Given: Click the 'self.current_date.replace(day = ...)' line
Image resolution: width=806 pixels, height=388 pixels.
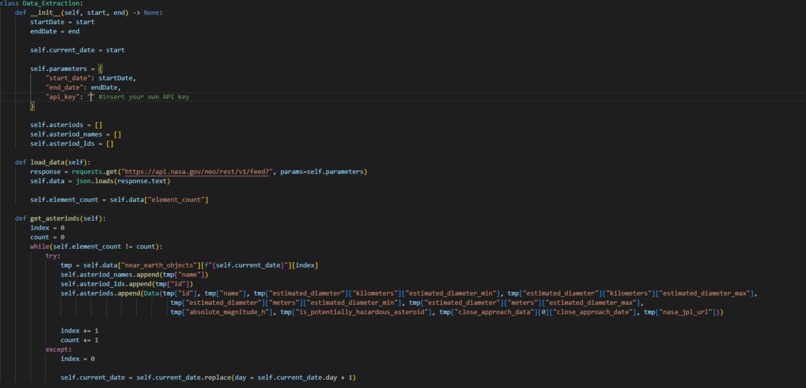Looking at the screenshot, I should tap(208, 378).
